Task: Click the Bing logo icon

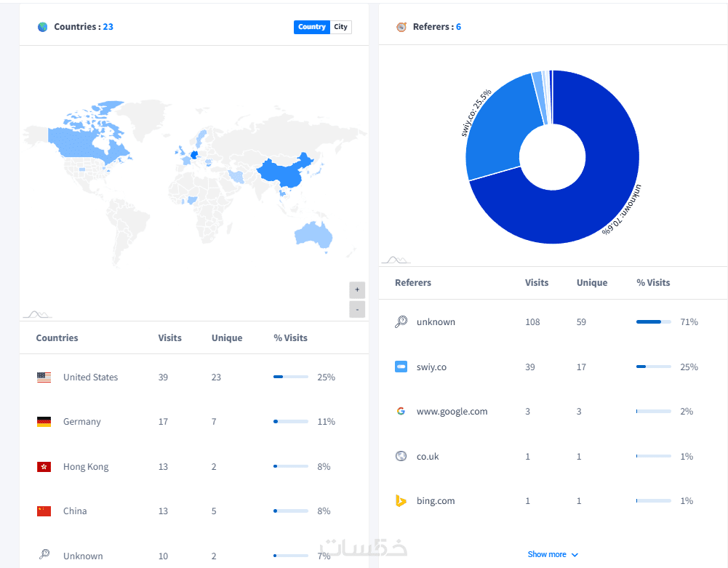Action: (401, 500)
